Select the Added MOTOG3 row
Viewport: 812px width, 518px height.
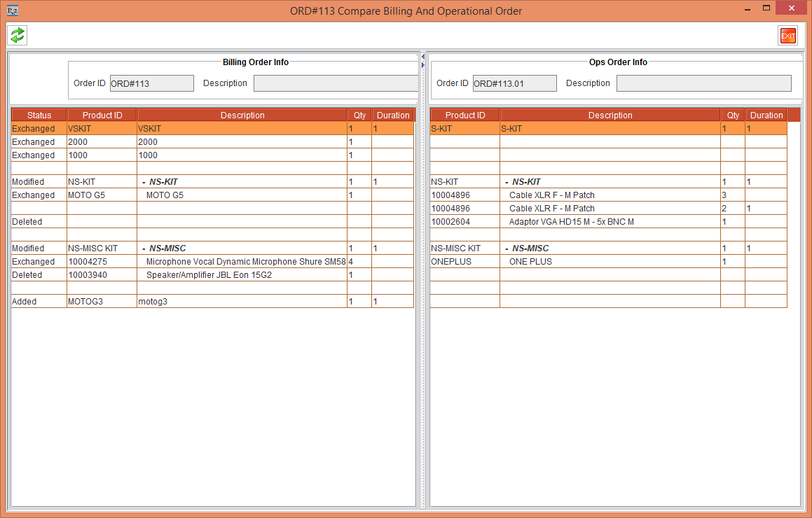click(210, 302)
